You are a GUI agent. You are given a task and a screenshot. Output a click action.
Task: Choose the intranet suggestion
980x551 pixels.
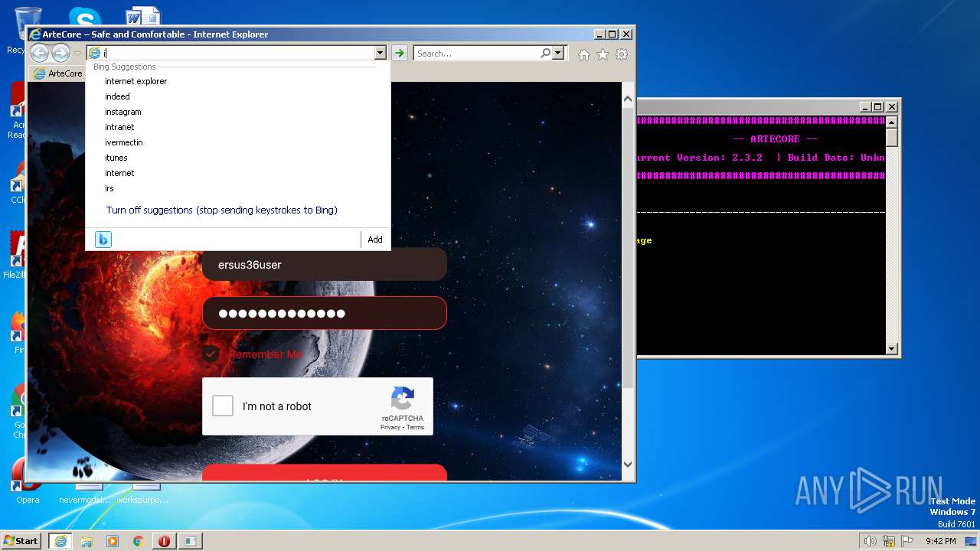(x=238, y=127)
